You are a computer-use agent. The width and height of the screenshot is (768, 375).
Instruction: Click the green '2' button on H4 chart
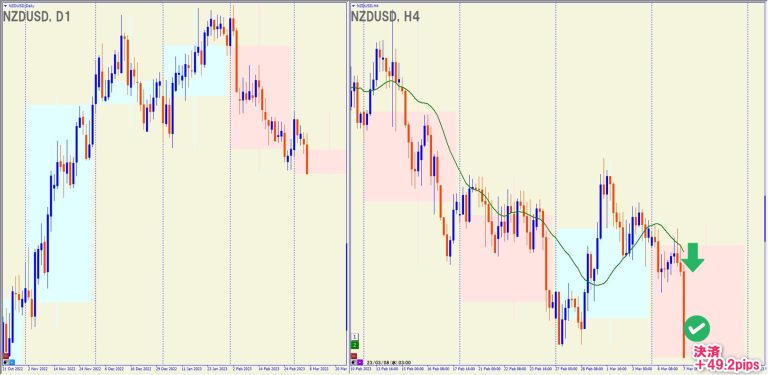[355, 345]
